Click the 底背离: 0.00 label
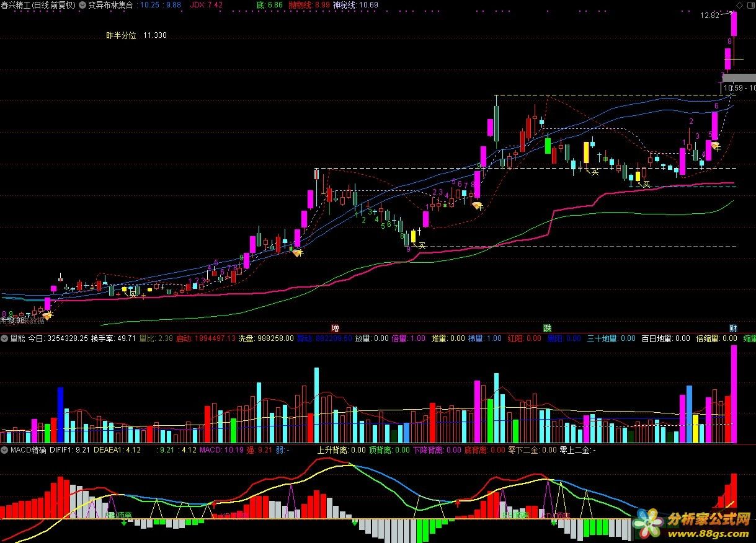Screen dimensions: 756x543 [484, 449]
